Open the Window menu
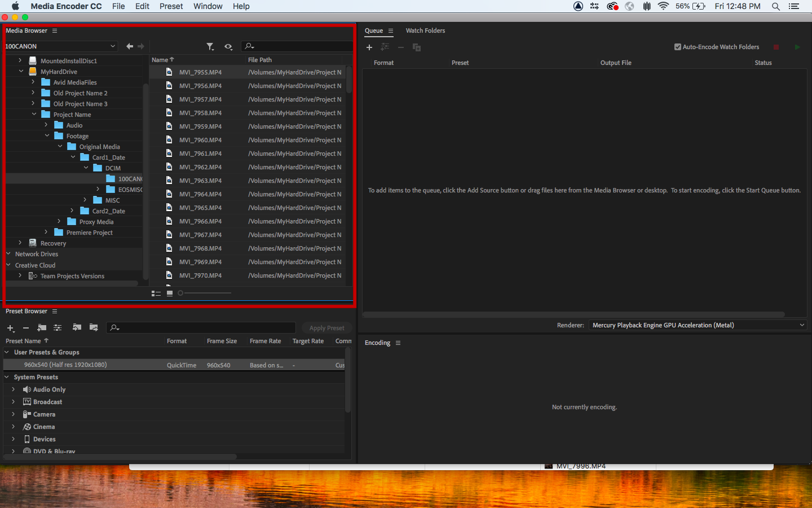Viewport: 812px width, 508px height. coord(208,6)
